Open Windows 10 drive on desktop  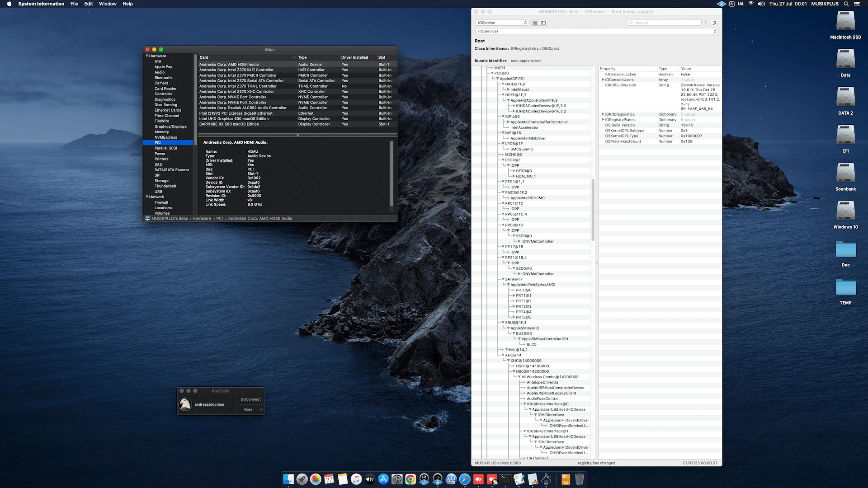click(845, 211)
